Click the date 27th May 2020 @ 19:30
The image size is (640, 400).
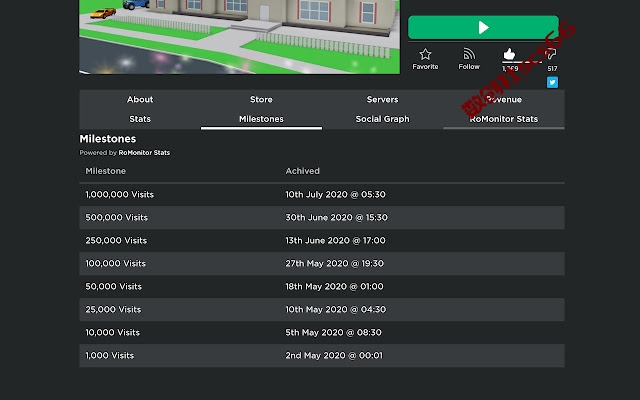pyautogui.click(x=335, y=264)
